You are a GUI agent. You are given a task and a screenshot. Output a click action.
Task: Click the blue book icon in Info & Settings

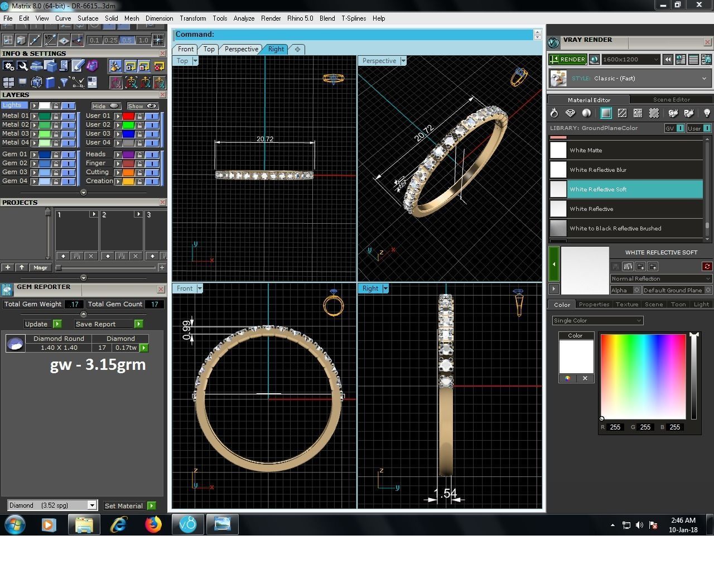pyautogui.click(x=50, y=83)
